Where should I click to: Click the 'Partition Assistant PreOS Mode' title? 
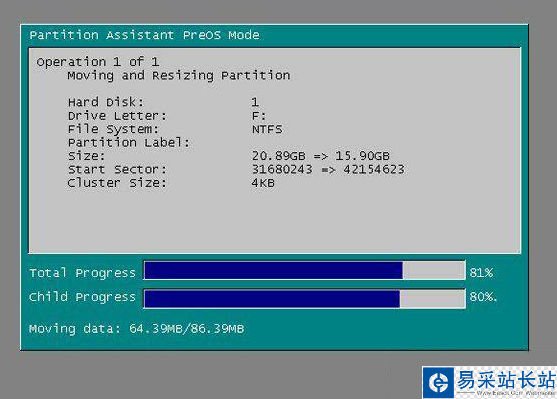pyautogui.click(x=144, y=35)
